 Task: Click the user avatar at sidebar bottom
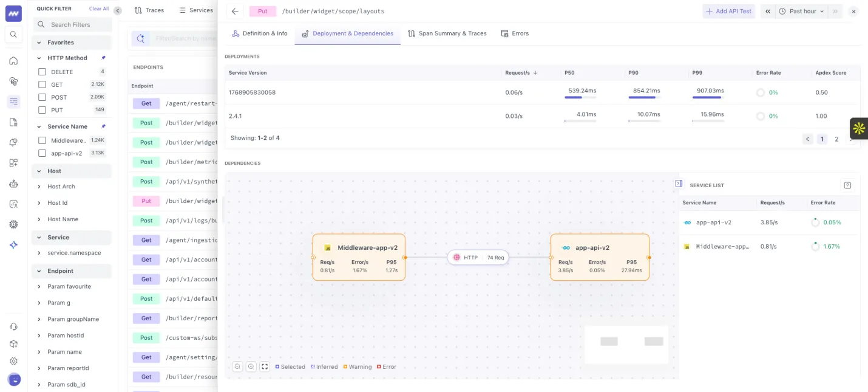click(x=13, y=380)
